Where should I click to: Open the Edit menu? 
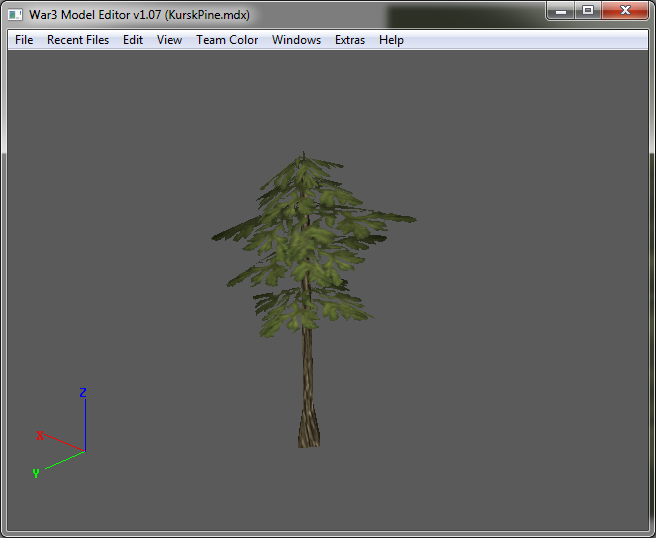(x=133, y=40)
